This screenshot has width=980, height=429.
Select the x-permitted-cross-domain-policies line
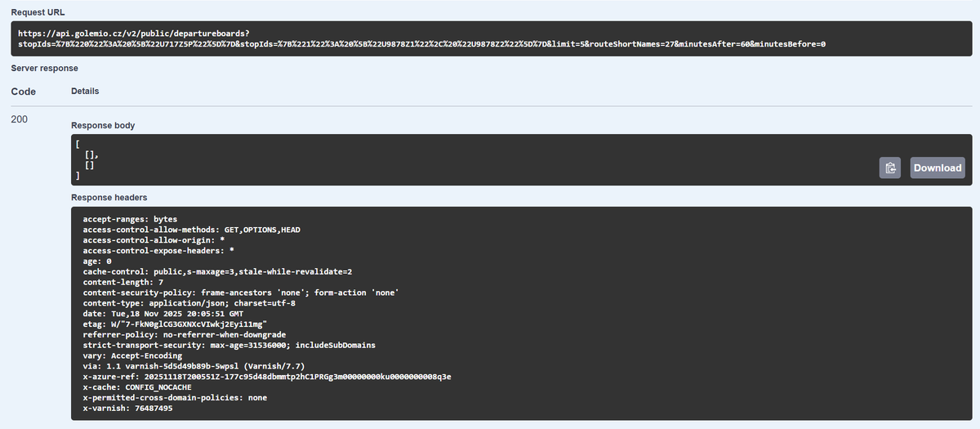pos(175,398)
